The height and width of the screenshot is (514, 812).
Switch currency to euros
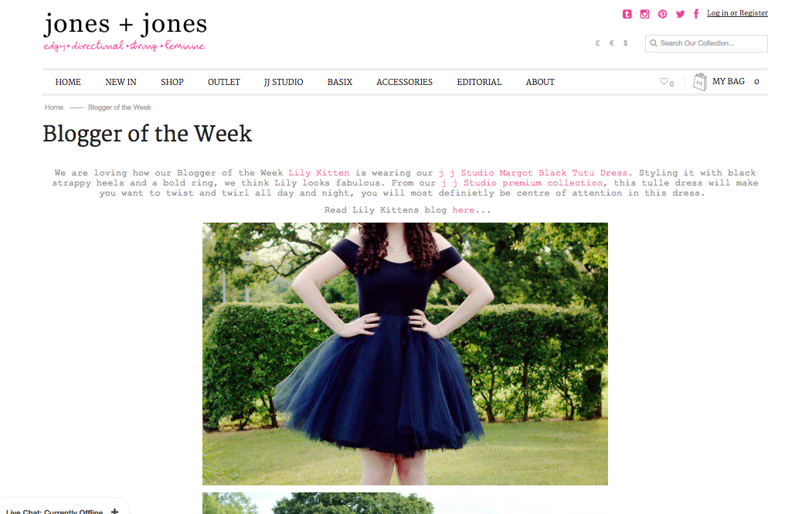(x=612, y=43)
